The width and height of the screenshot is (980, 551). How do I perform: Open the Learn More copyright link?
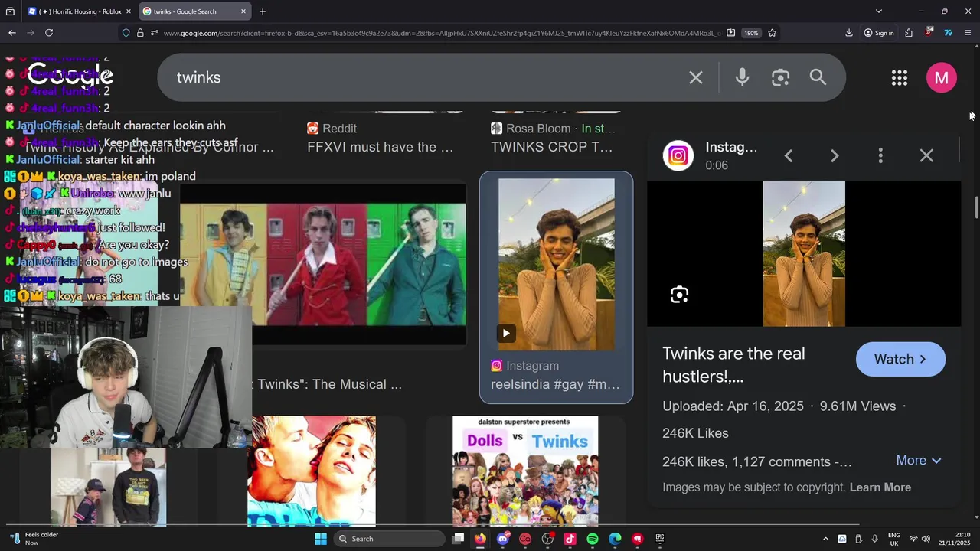[x=880, y=487]
